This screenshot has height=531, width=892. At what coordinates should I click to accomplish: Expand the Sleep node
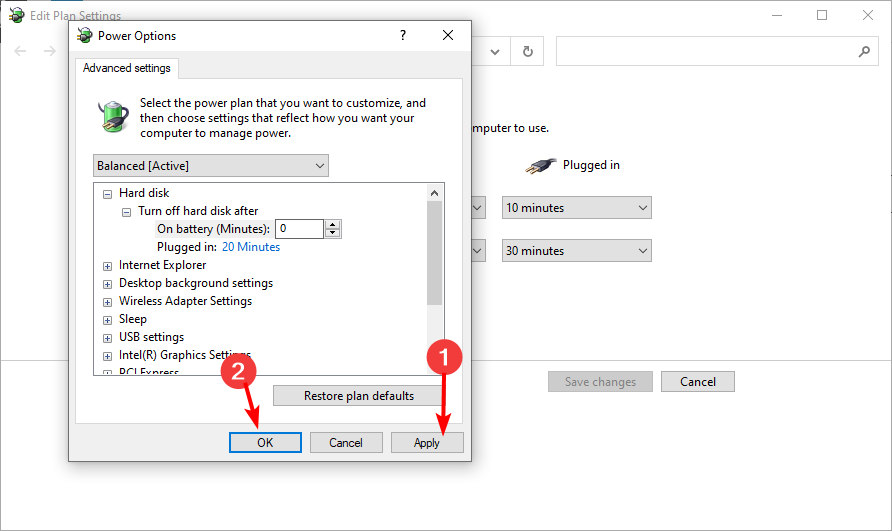coord(108,320)
